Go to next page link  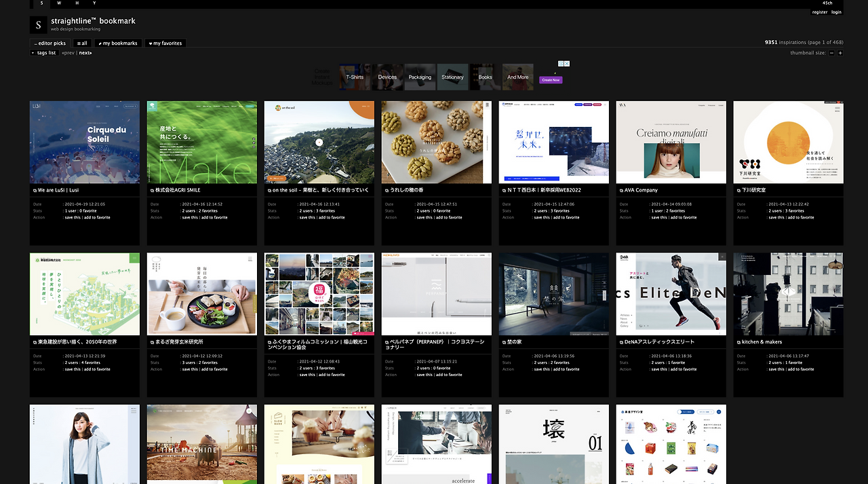click(85, 53)
